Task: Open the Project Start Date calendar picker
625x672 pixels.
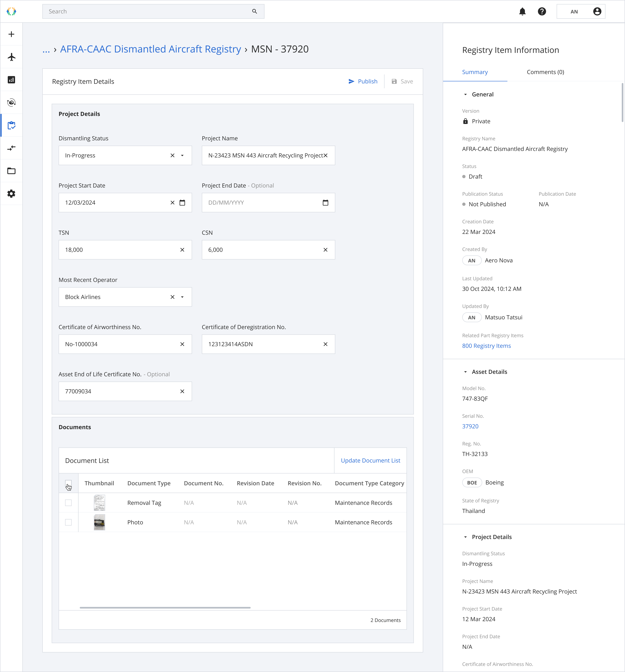Action: [182, 203]
